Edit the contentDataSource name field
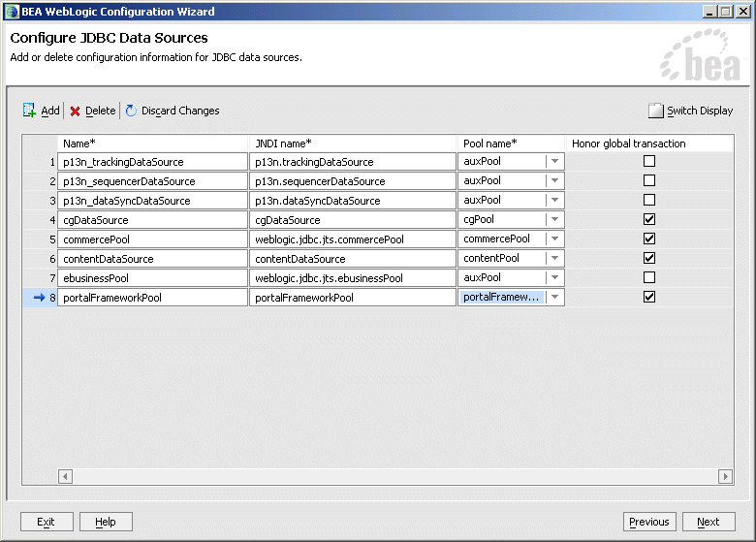The height and width of the screenshot is (542, 756). pyautogui.click(x=152, y=259)
